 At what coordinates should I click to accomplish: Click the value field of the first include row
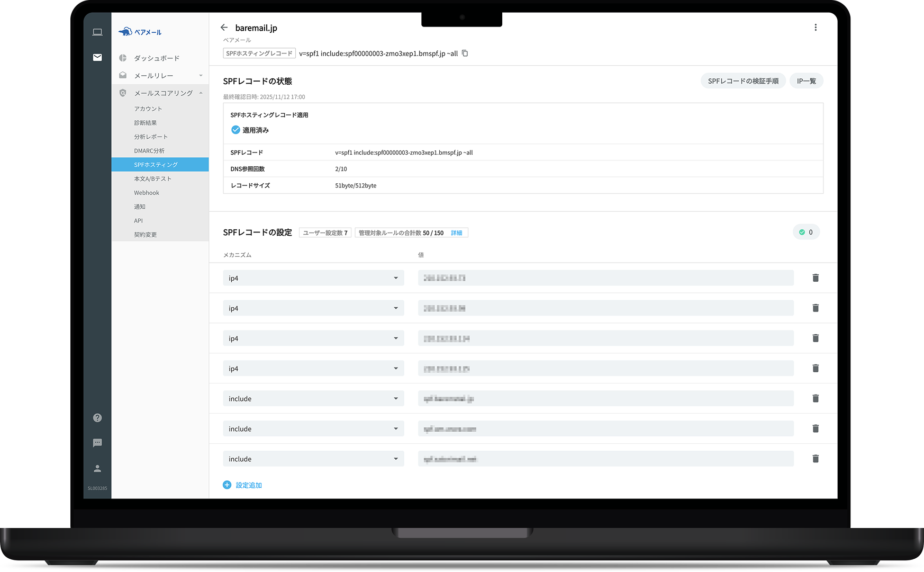click(x=606, y=399)
